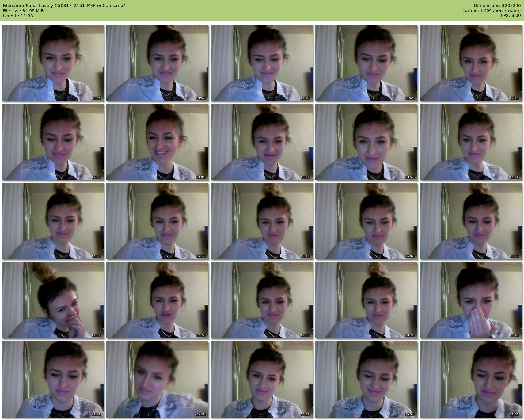Click the frame marked 09:41
524x420 pixels.
(157, 379)
